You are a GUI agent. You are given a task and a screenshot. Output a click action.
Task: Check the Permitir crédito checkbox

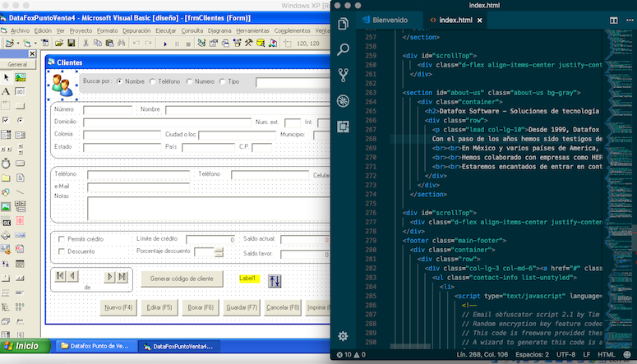62,239
